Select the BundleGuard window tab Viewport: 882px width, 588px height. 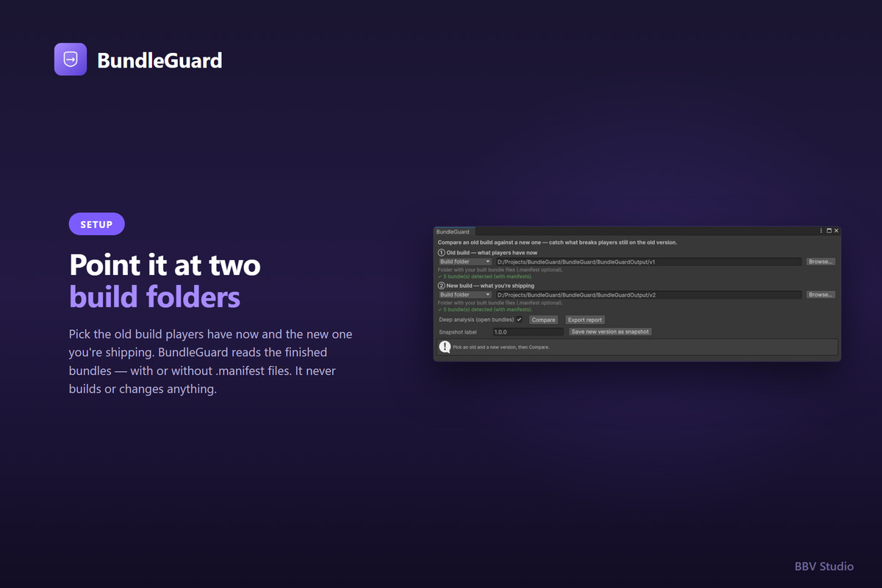(453, 232)
